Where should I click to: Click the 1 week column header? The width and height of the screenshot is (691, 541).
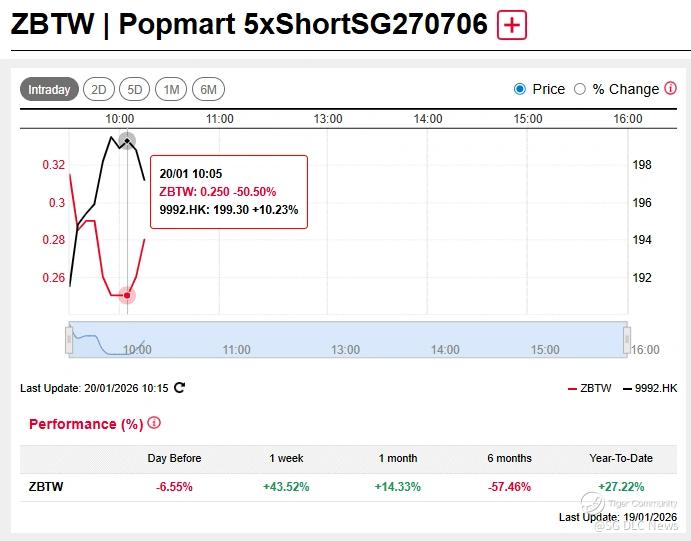[287, 458]
